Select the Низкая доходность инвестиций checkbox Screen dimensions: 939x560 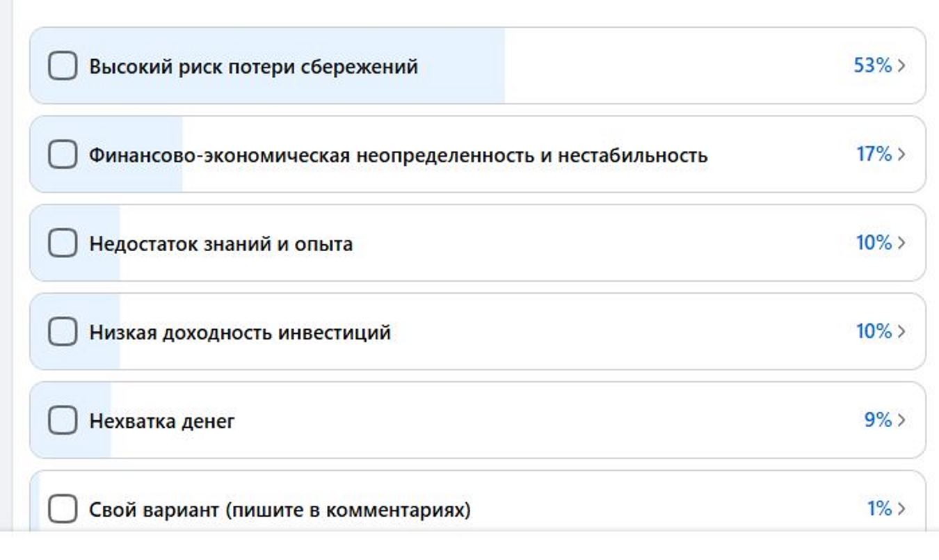click(63, 332)
